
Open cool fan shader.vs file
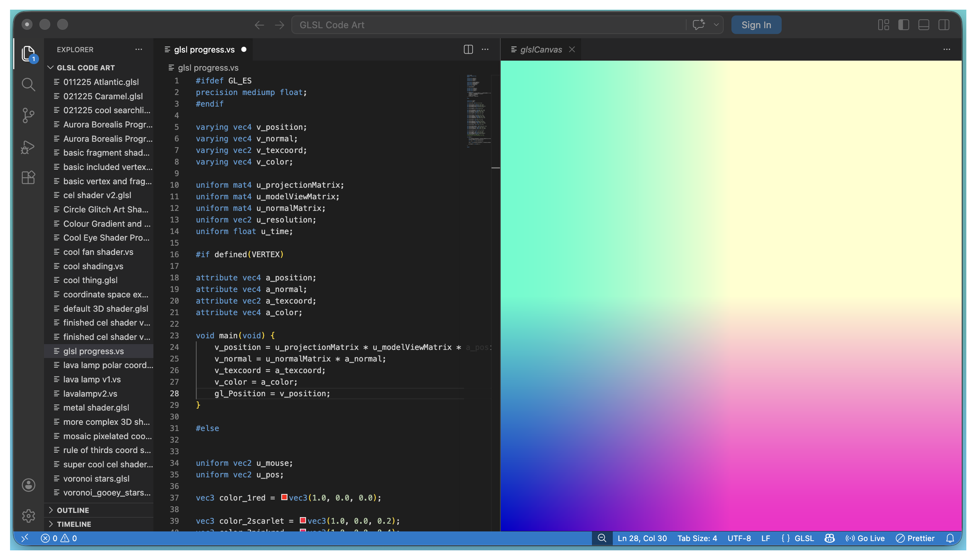click(99, 252)
